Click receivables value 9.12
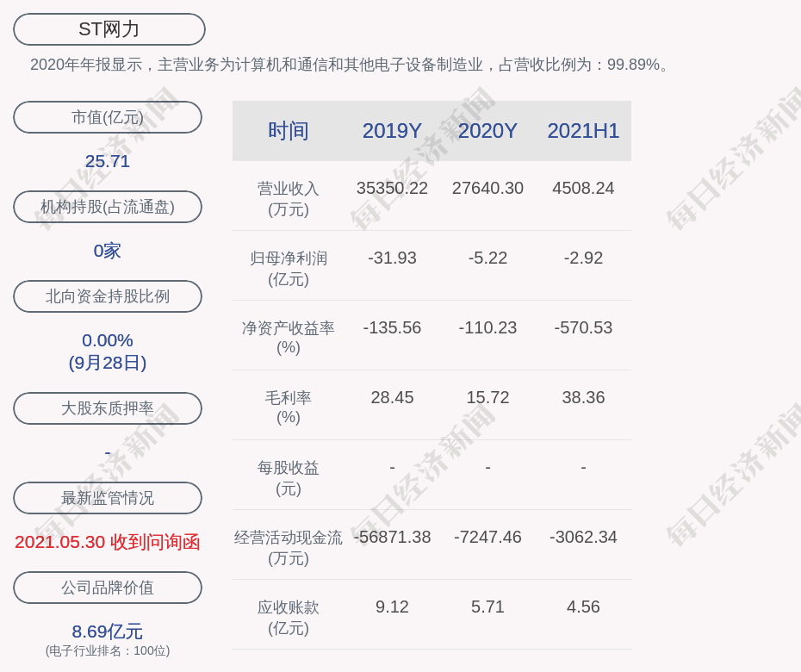 392,607
